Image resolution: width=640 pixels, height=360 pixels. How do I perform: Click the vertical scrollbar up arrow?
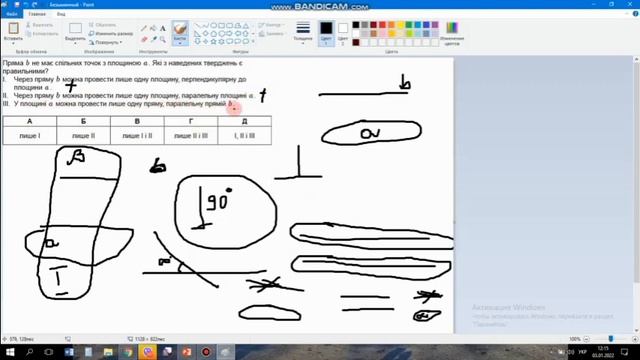coord(636,60)
